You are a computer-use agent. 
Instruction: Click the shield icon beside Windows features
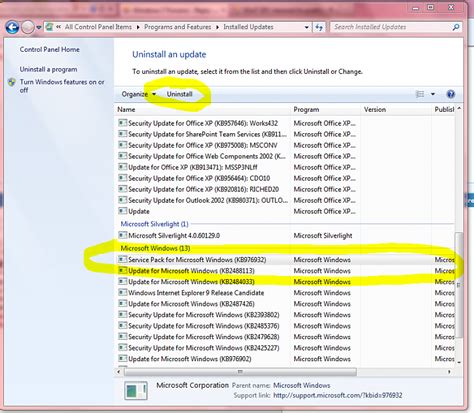(12, 82)
